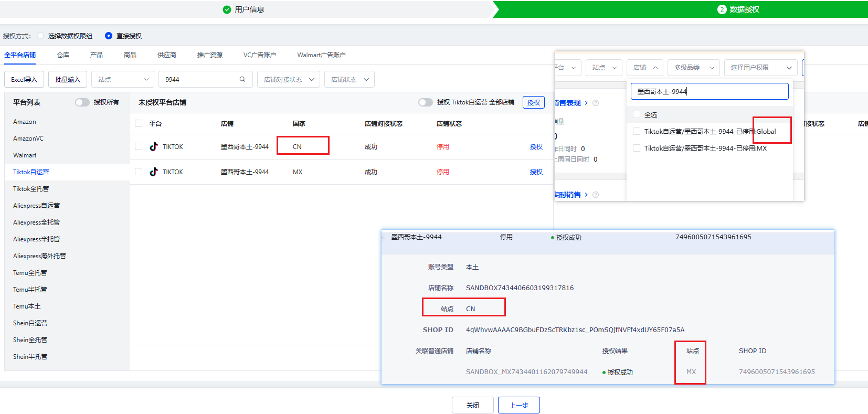Viewport: 868px width, 414px height.
Task: Click the TikTok logo in the MX row
Action: pos(154,172)
